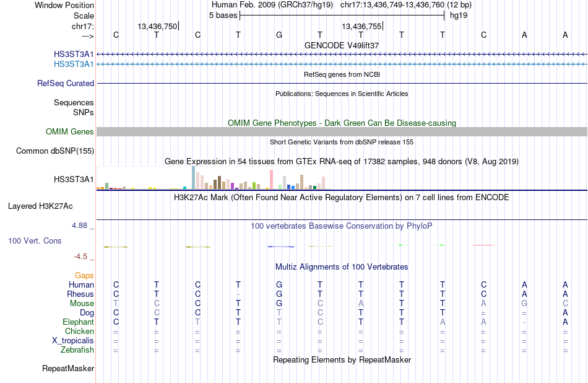Click the GTEx HS3ST3A1 label beside bar chart
This screenshot has width=588, height=383.
pyautogui.click(x=74, y=180)
